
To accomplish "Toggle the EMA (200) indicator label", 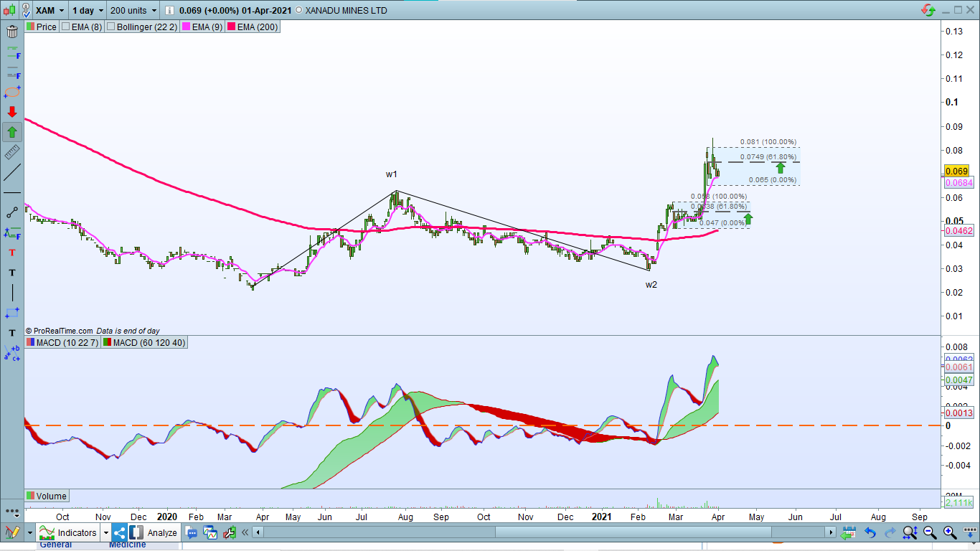I will coord(253,27).
